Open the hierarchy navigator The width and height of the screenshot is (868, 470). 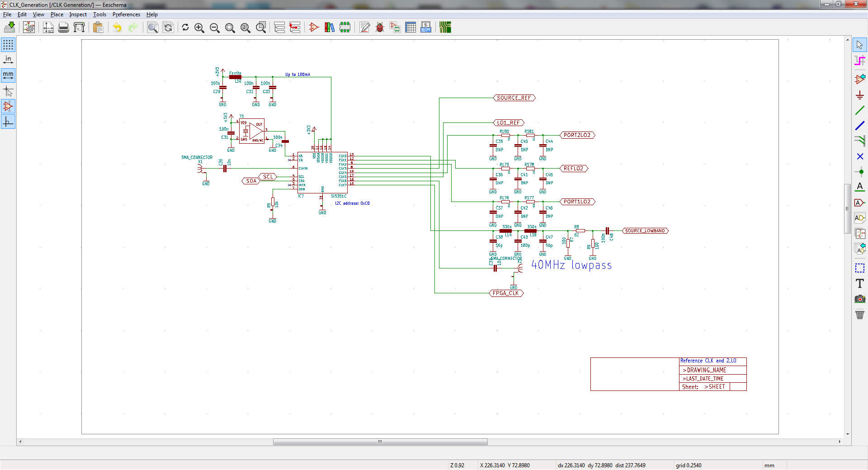(x=279, y=27)
